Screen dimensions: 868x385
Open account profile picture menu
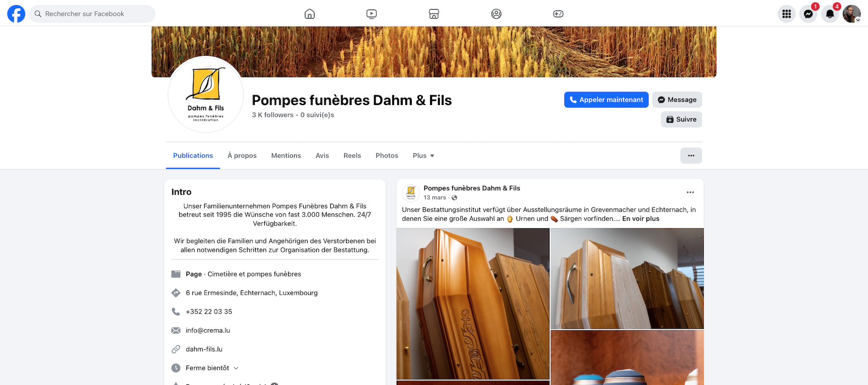[x=852, y=14]
